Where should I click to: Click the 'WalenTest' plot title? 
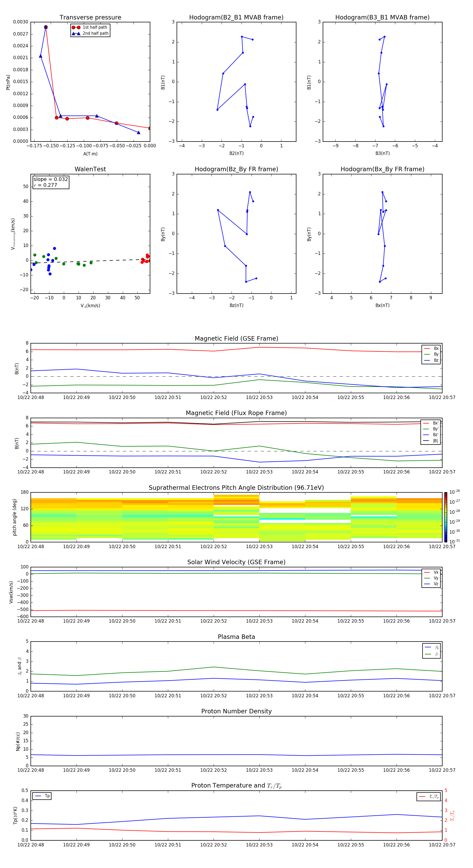pos(90,169)
